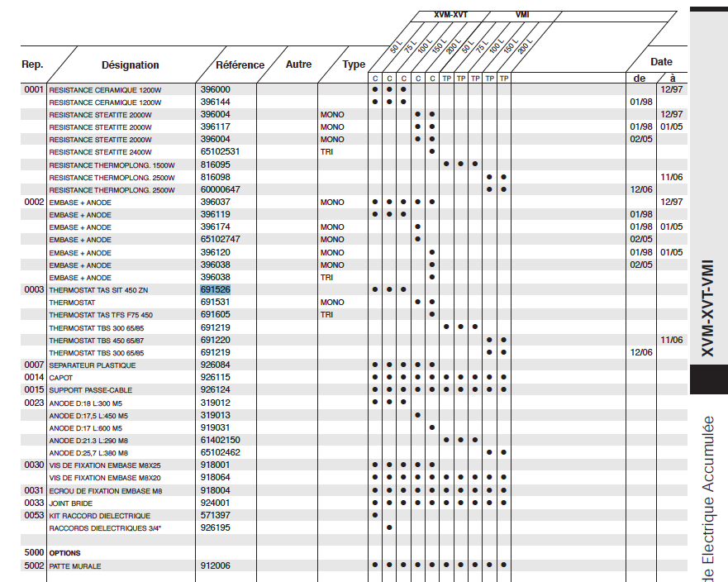Select reference number 691220
Viewport: 728px width, 582px height.
click(216, 340)
